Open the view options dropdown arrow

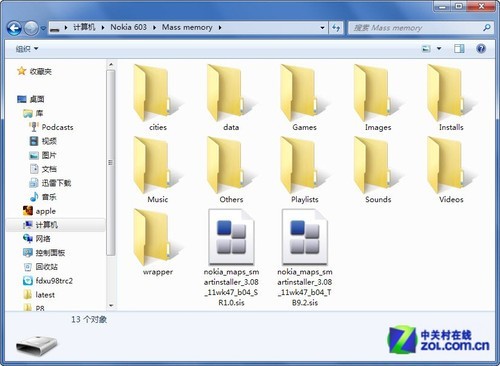pyautogui.click(x=439, y=49)
